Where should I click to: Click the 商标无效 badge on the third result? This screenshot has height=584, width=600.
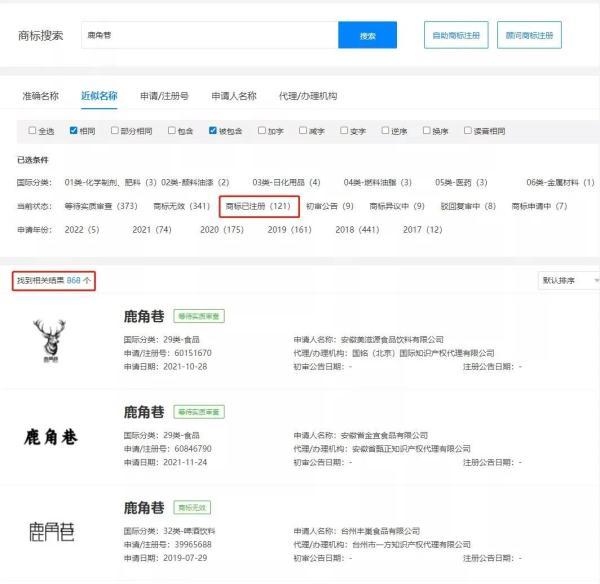point(192,508)
